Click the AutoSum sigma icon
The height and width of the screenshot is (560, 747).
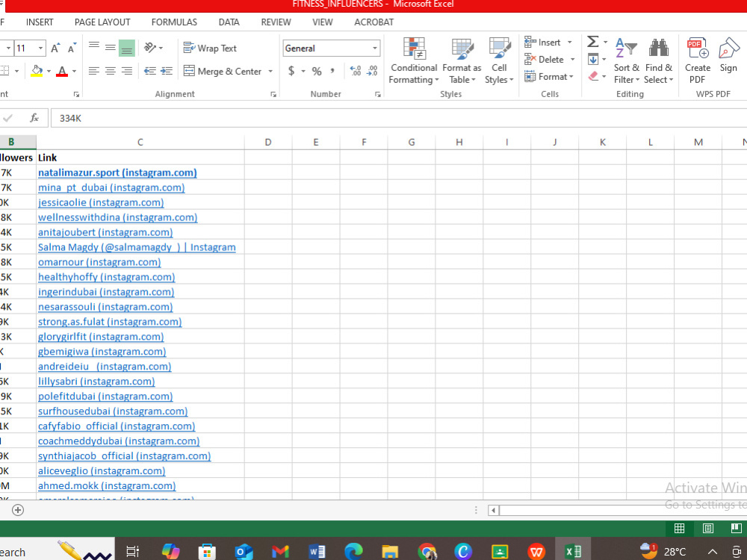point(592,42)
